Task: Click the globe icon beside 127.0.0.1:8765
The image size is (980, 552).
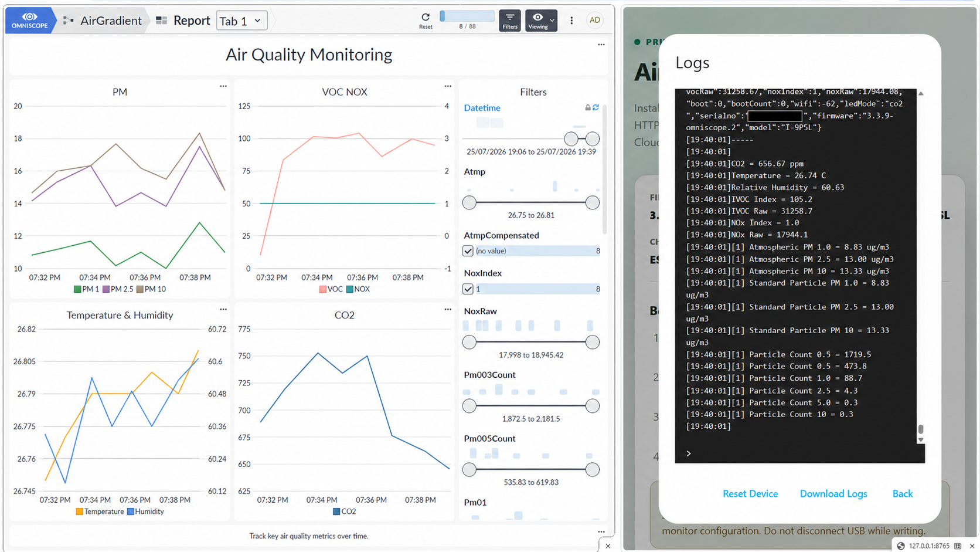Action: 901,546
